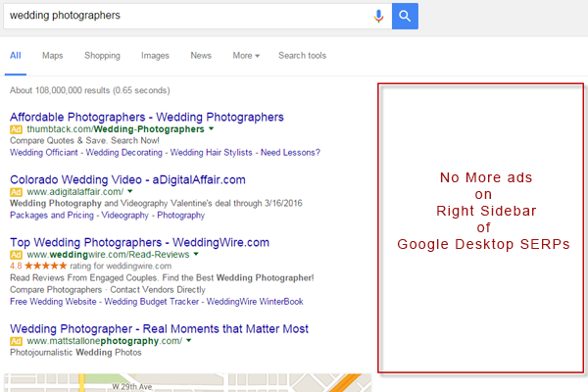Click the microphone voice search icon
The width and height of the screenshot is (588, 392).
378,16
